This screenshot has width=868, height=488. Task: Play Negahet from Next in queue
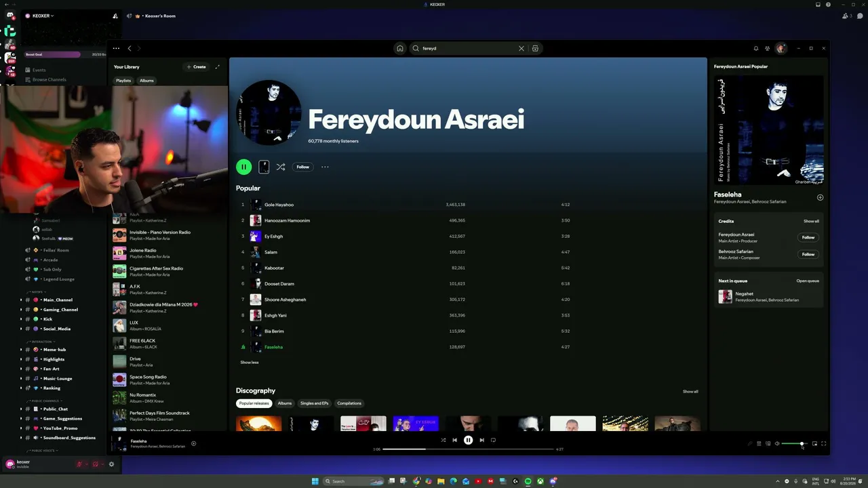tap(769, 297)
